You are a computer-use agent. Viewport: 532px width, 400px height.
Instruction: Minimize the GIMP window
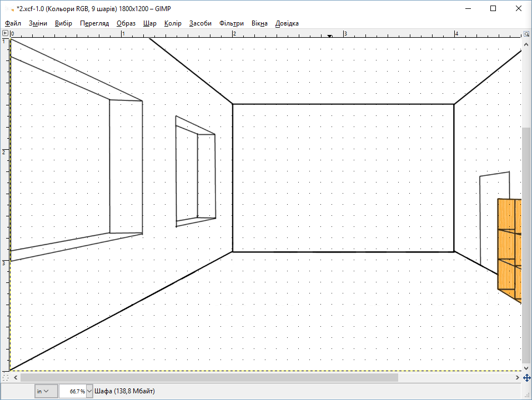tap(468, 8)
